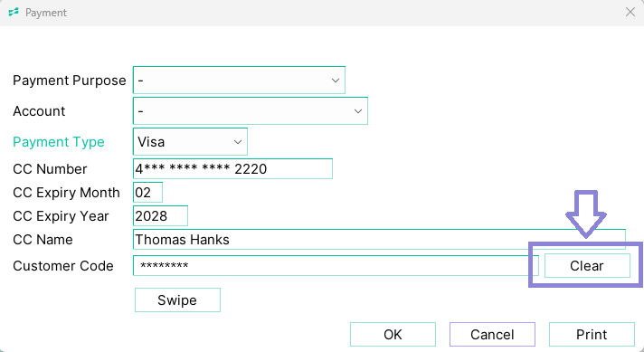Select the CC Expiry Year field
644x352 pixels.
tap(160, 215)
